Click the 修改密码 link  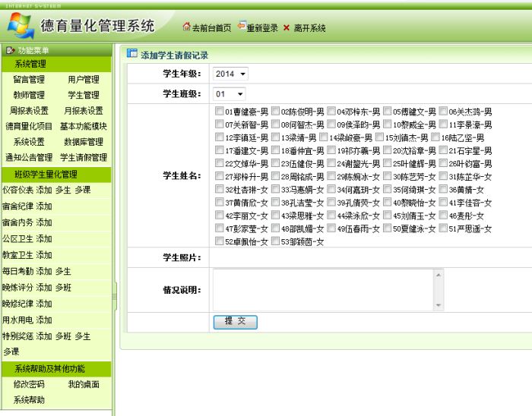(x=30, y=384)
